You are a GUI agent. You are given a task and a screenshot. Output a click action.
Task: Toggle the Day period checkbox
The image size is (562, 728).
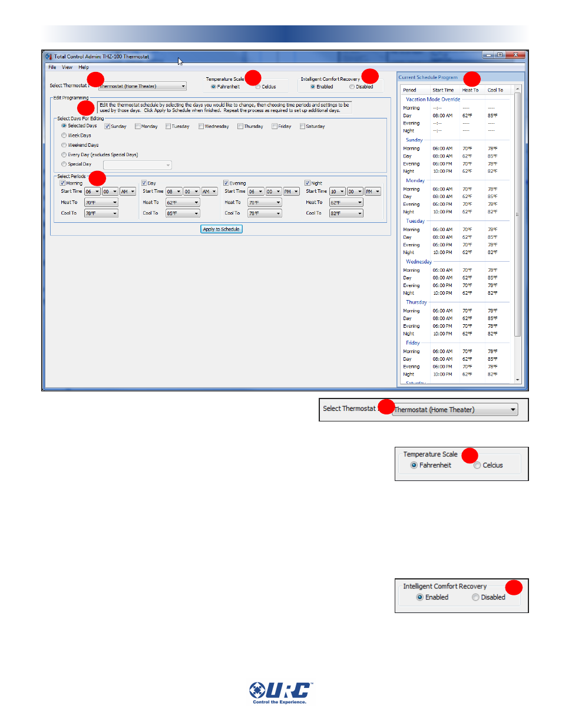[x=144, y=183]
